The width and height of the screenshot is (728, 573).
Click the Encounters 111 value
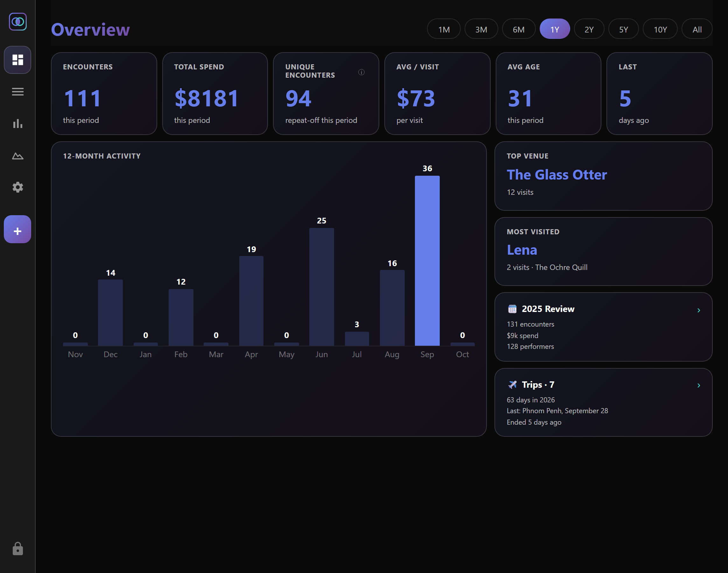coord(82,98)
